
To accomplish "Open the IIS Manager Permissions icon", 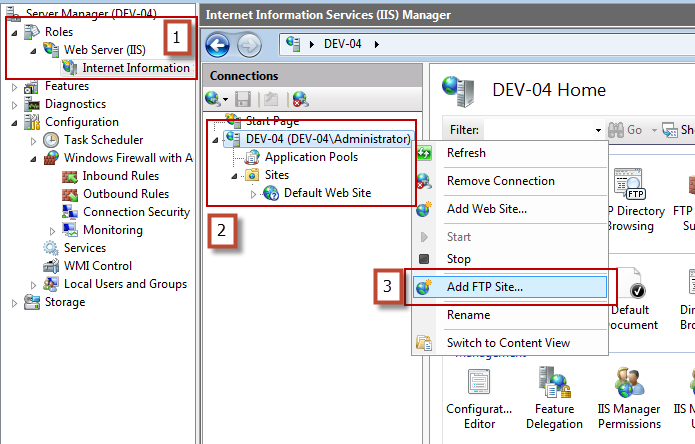I will tap(629, 382).
